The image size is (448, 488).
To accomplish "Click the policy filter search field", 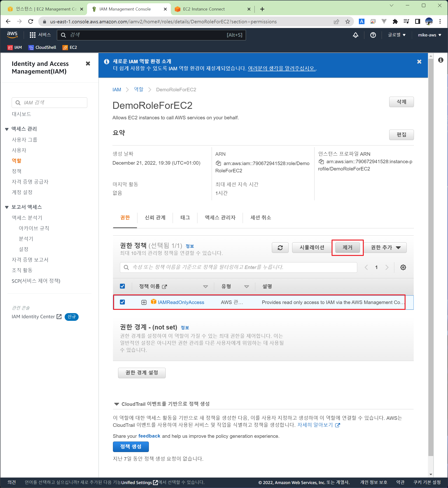I will point(238,267).
